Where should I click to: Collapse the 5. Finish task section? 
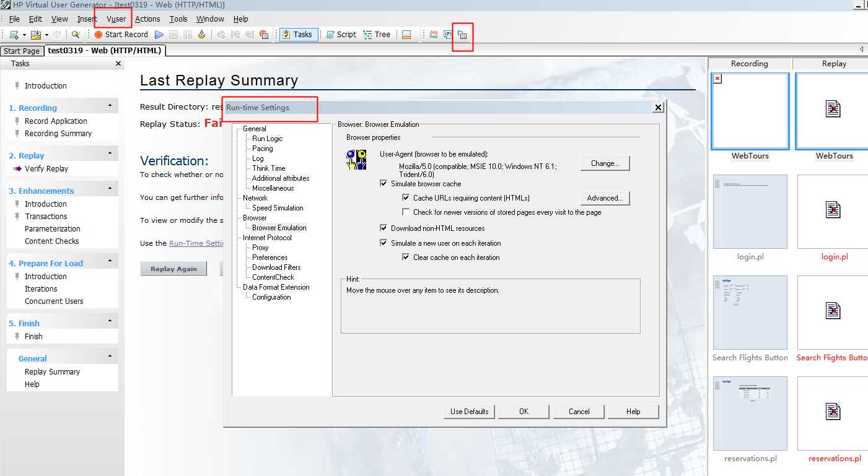[x=110, y=321]
